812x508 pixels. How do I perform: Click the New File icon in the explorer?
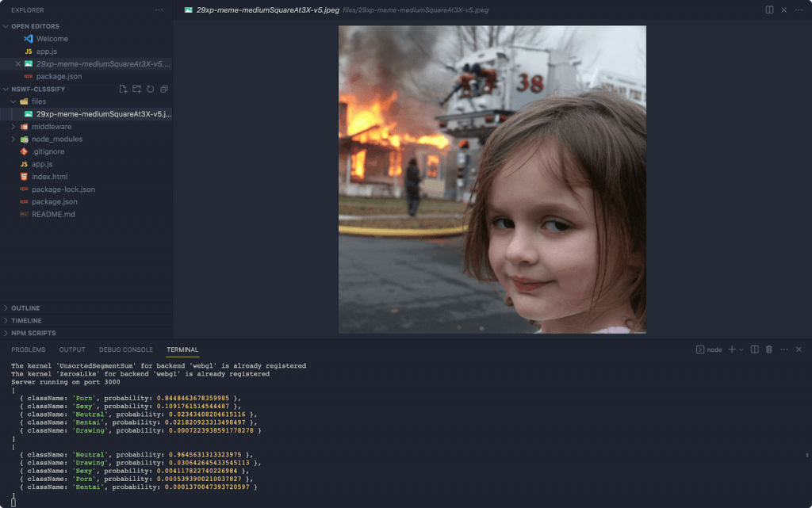[123, 90]
